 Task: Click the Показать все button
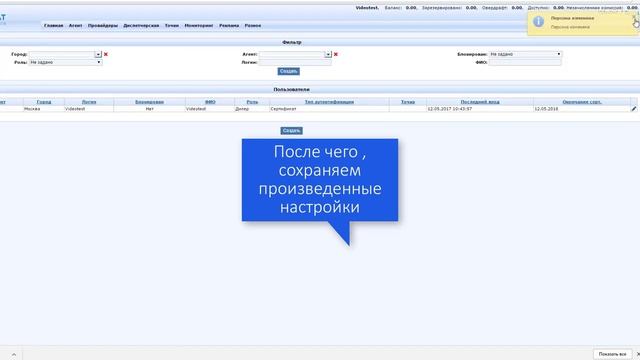point(612,354)
